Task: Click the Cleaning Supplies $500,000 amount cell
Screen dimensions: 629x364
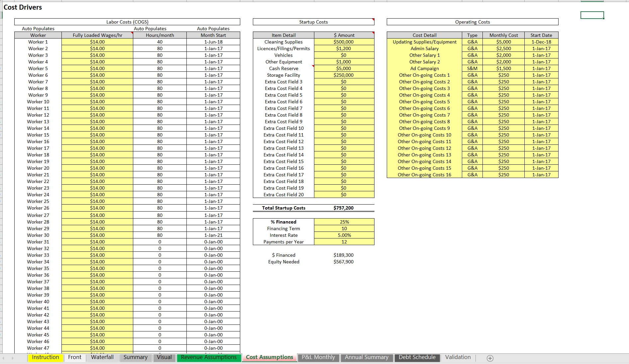Action: [344, 42]
